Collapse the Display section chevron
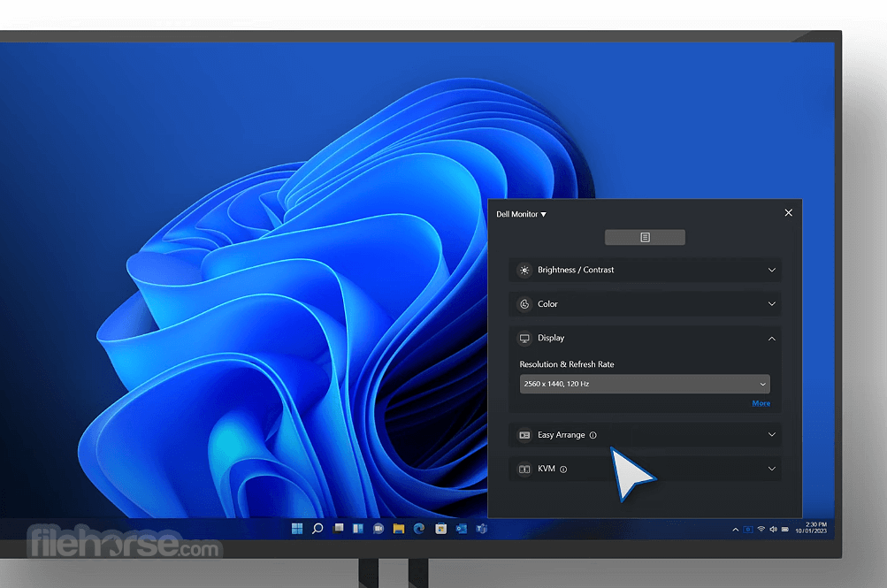This screenshot has width=887, height=588. pos(772,339)
